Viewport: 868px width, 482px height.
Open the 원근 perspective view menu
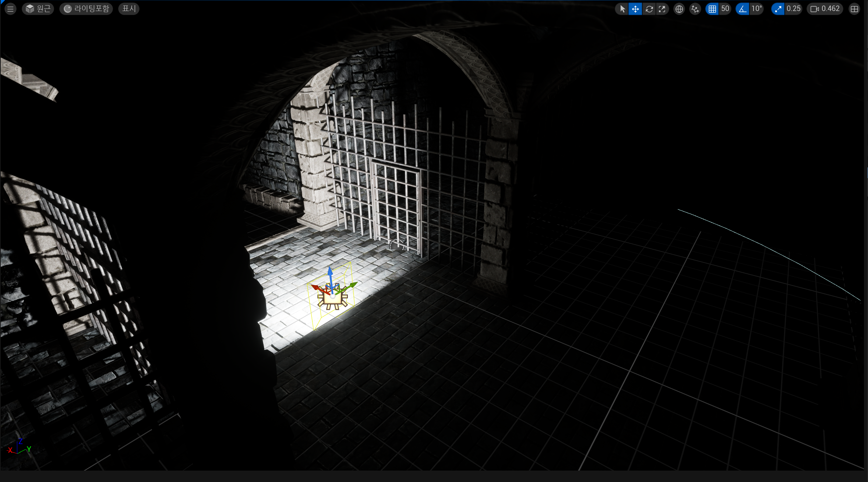pos(38,9)
